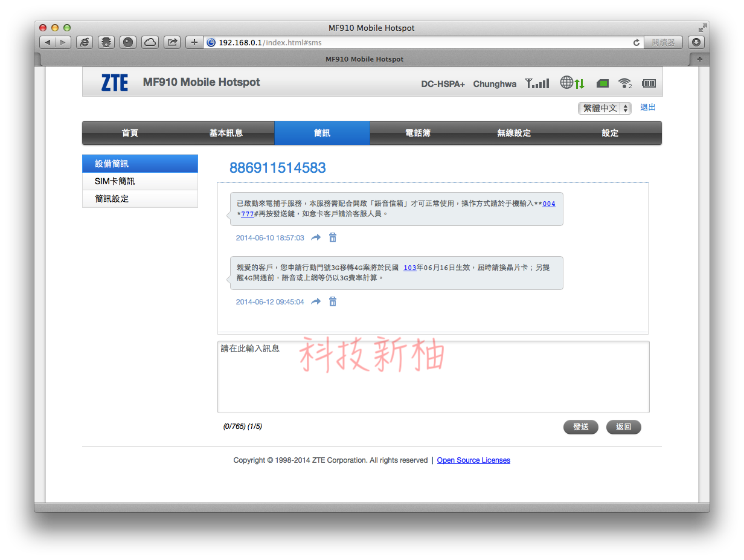Select 設備簡訊 in the sidebar
Screen dimensions: 744x560
pos(140,164)
